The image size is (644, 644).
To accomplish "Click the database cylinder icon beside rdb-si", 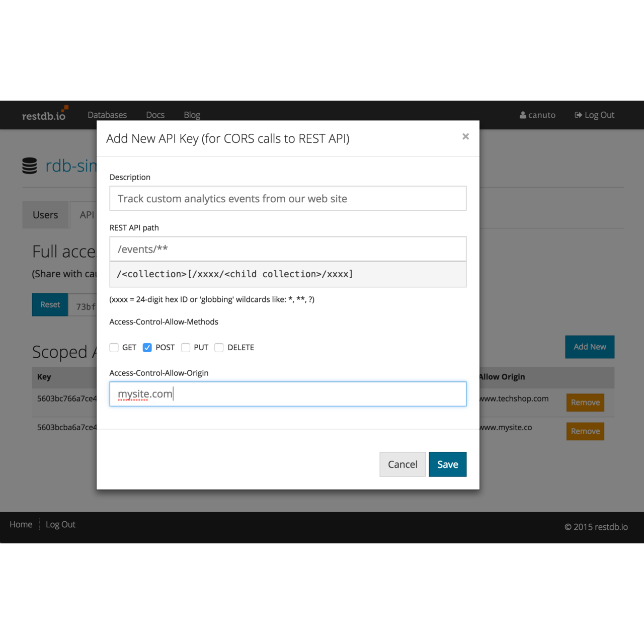I will tap(29, 165).
